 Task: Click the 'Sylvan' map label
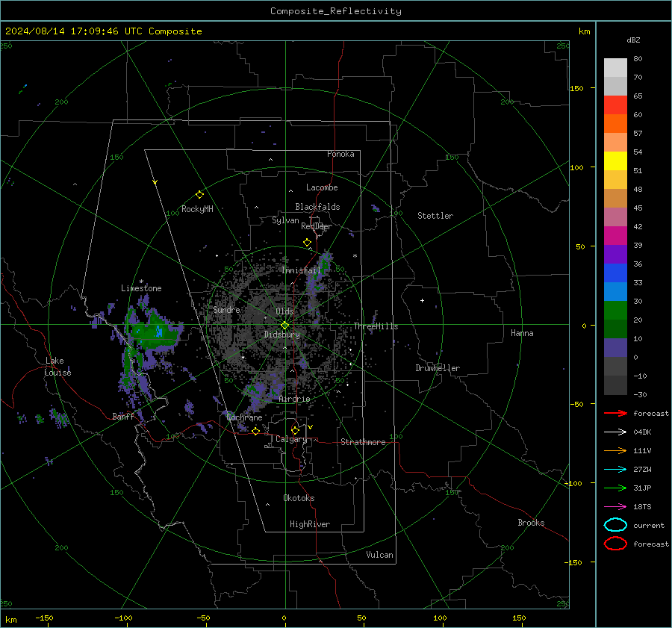tap(285, 220)
